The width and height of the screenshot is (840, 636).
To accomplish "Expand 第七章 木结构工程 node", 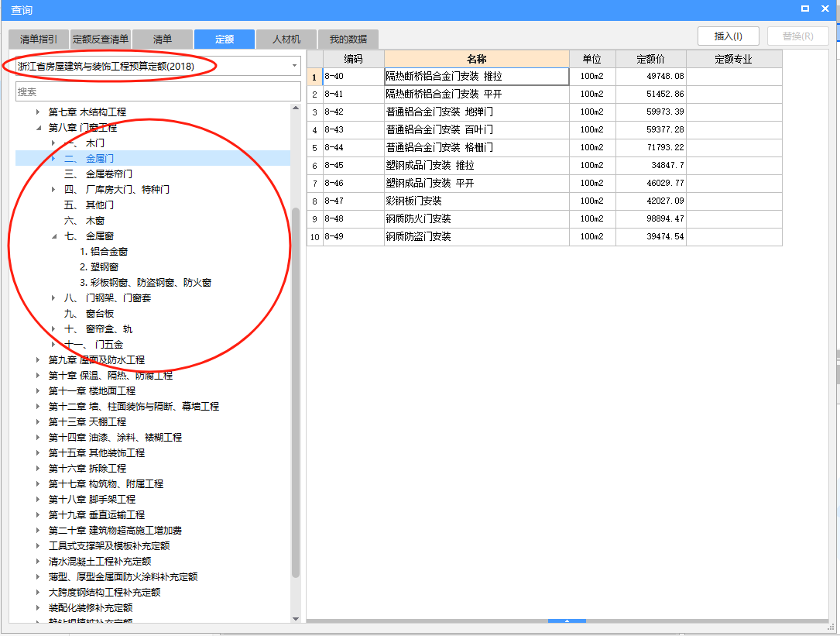I will (x=37, y=112).
